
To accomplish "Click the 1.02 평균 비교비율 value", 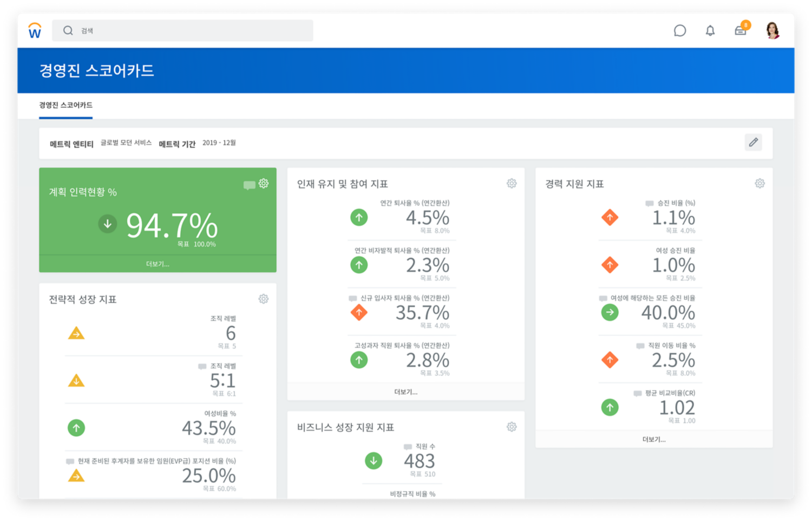I will tap(677, 407).
